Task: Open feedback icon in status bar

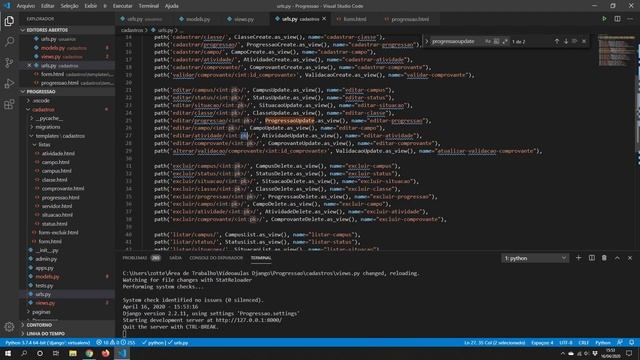Action: click(x=620, y=342)
